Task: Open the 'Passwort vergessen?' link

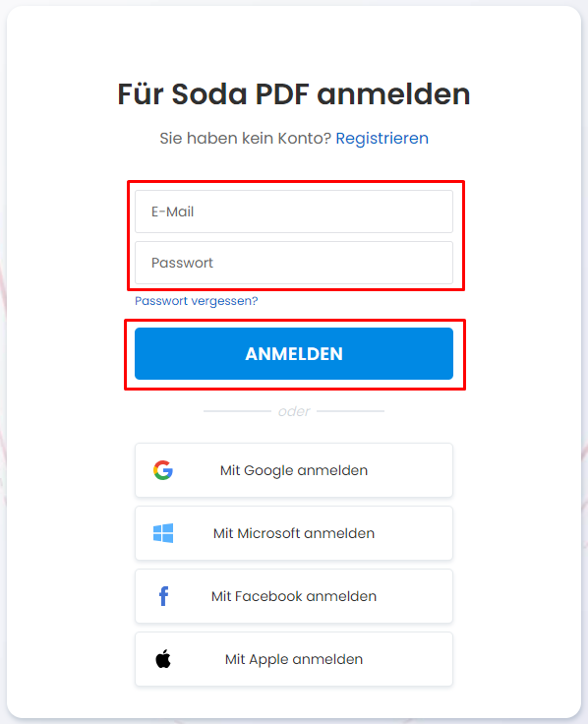Action: click(x=196, y=301)
